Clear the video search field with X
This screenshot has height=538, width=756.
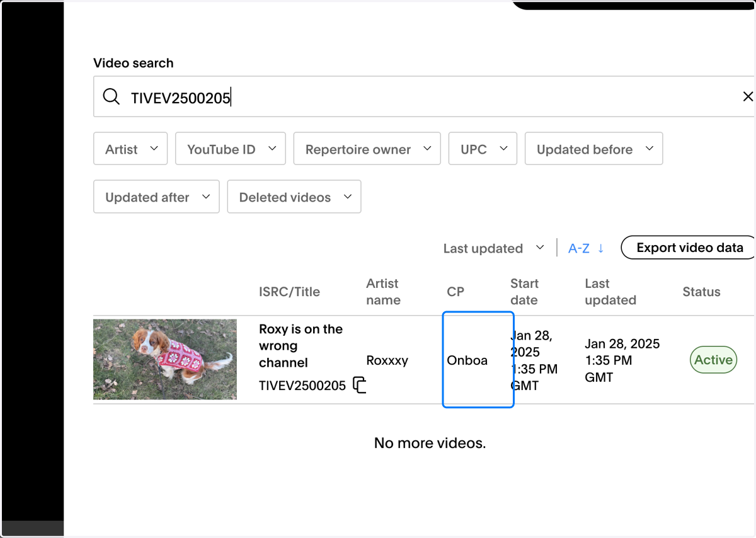click(748, 96)
